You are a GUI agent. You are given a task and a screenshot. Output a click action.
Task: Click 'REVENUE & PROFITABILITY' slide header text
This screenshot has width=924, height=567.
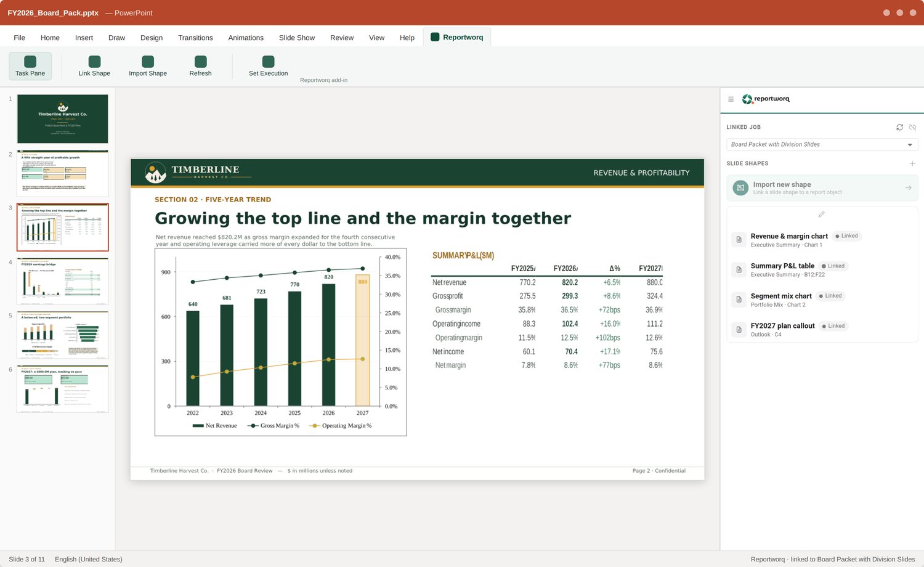(641, 173)
